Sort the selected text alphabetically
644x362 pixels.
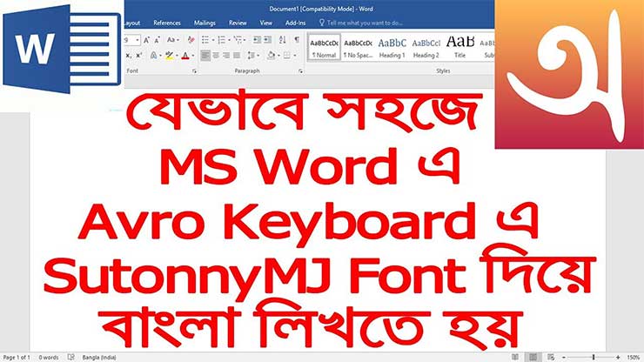[283, 40]
